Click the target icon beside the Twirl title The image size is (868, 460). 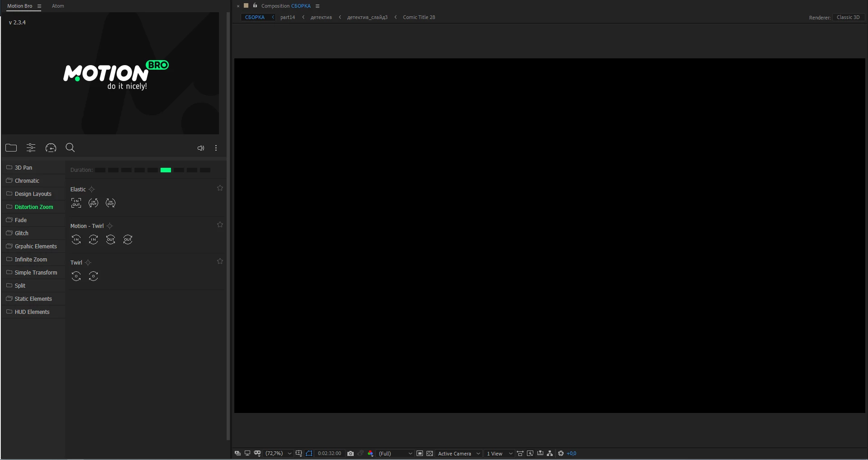coord(88,263)
